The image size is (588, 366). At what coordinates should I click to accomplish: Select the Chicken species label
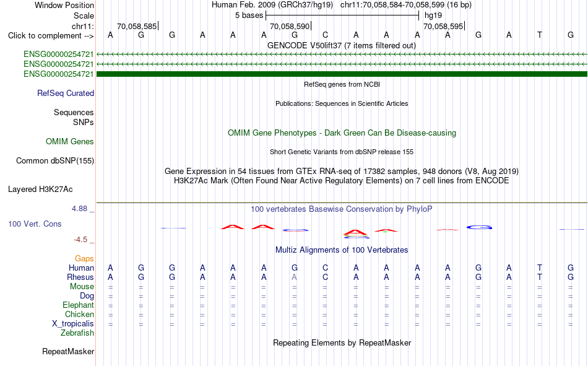(79, 314)
